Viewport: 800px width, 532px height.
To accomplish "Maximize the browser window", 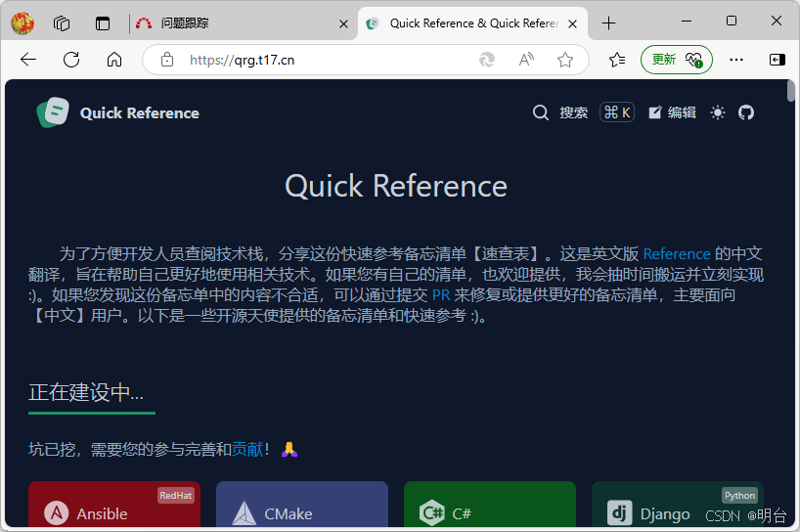I will 732,22.
